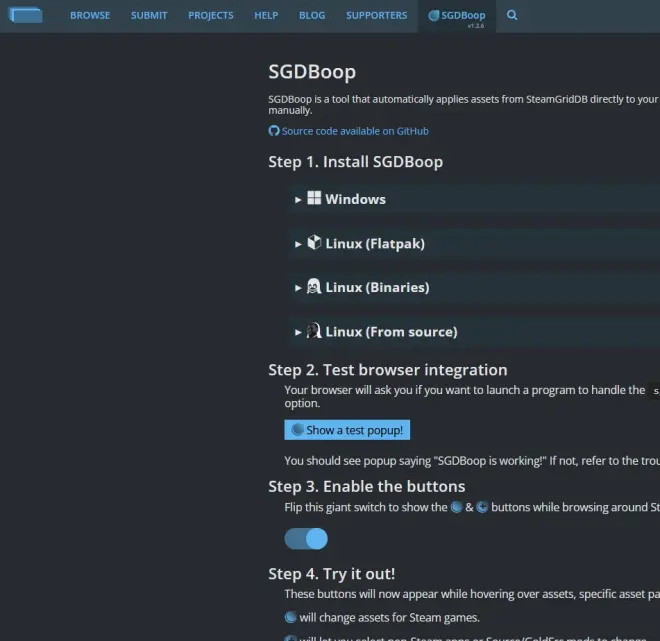This screenshot has height=641, width=660.
Task: Click the GitHub octocat icon
Action: (x=274, y=131)
